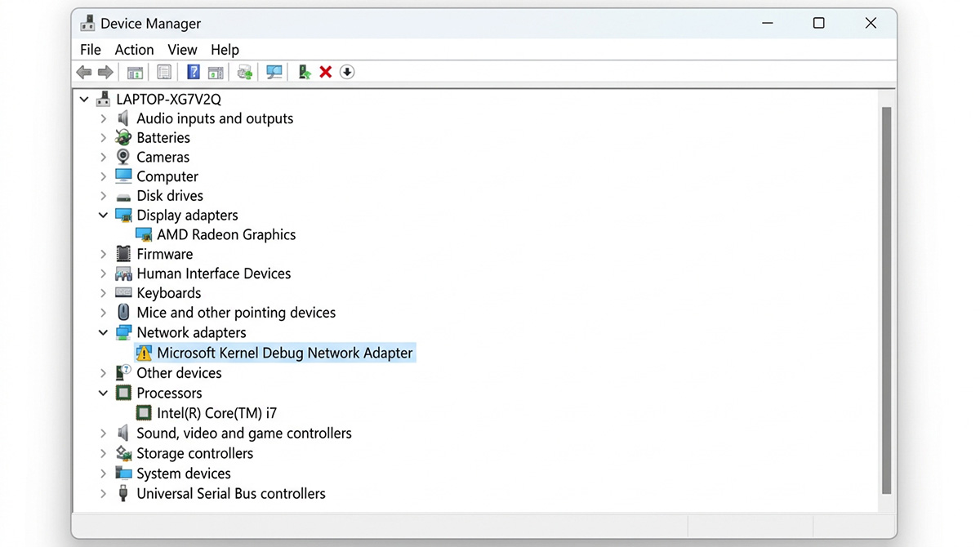The width and height of the screenshot is (980, 547).
Task: Click the speaker icon for Audio inputs and outputs
Action: [x=123, y=118]
